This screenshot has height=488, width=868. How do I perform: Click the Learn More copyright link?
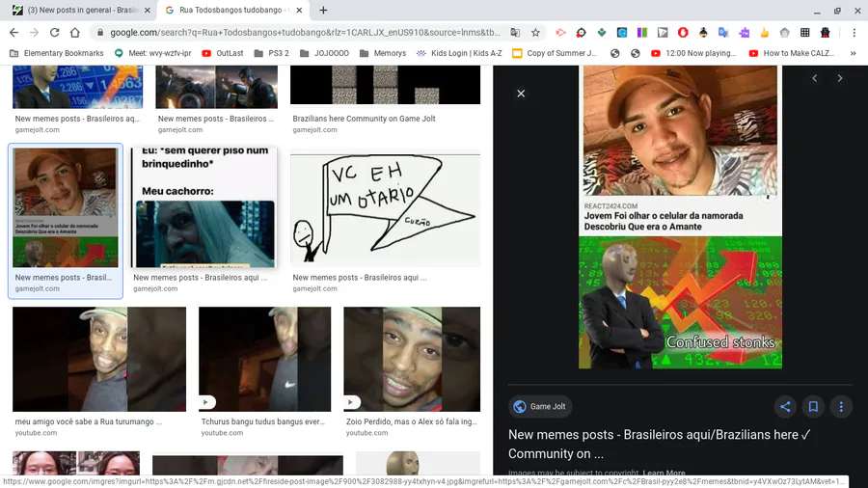[664, 473]
